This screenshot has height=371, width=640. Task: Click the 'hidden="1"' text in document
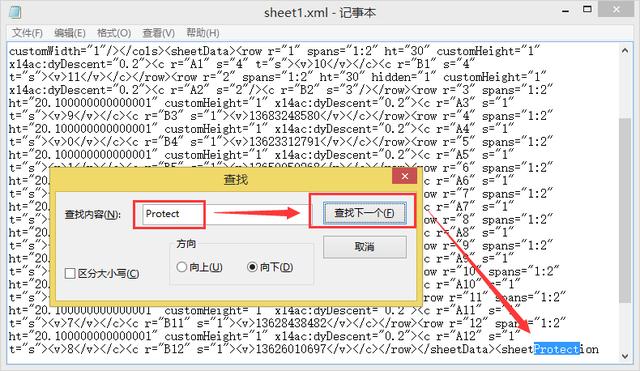coord(403,77)
